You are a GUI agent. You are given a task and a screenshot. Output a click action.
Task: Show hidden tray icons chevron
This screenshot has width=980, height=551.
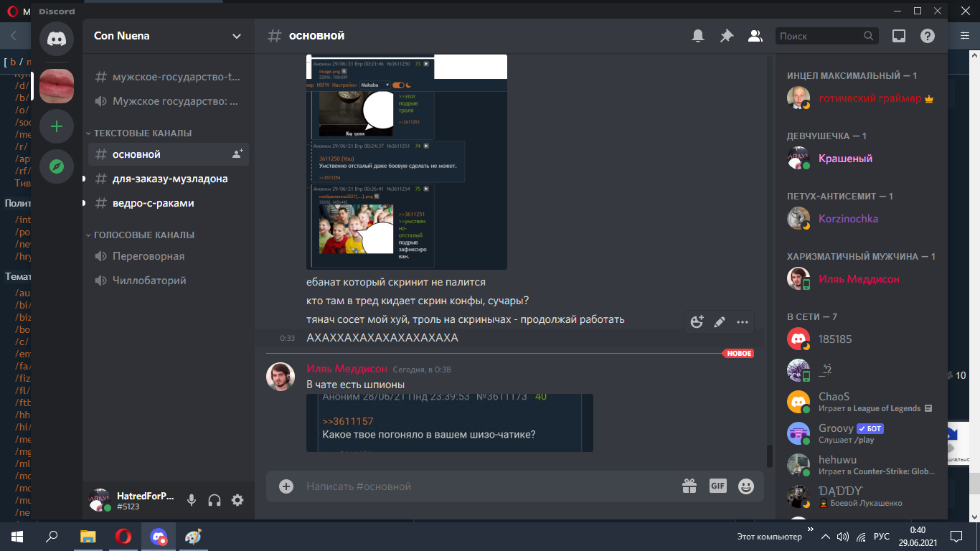click(827, 537)
